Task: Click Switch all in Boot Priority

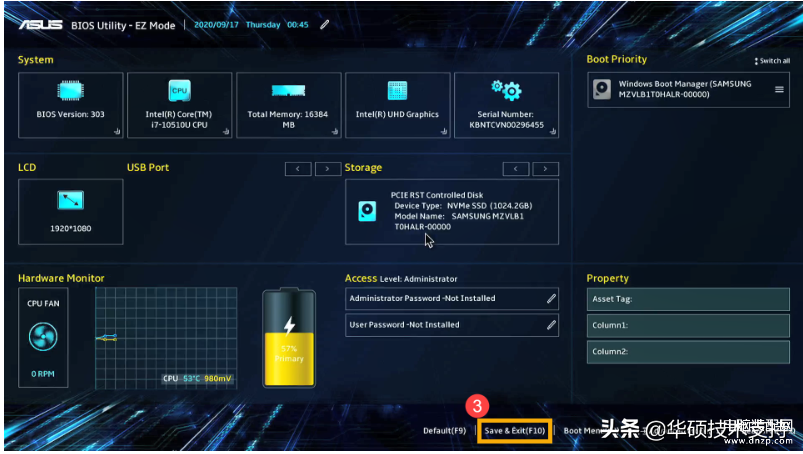Action: [x=772, y=61]
